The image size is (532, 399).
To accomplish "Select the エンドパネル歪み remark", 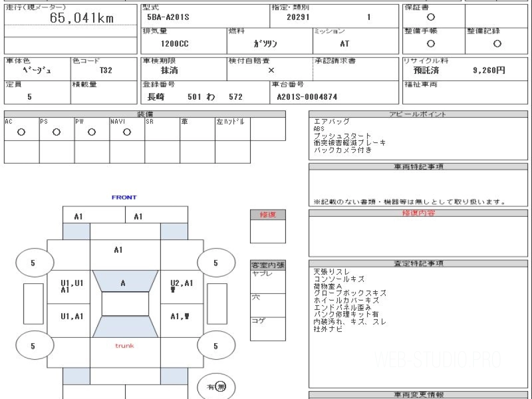I will tap(342, 308).
